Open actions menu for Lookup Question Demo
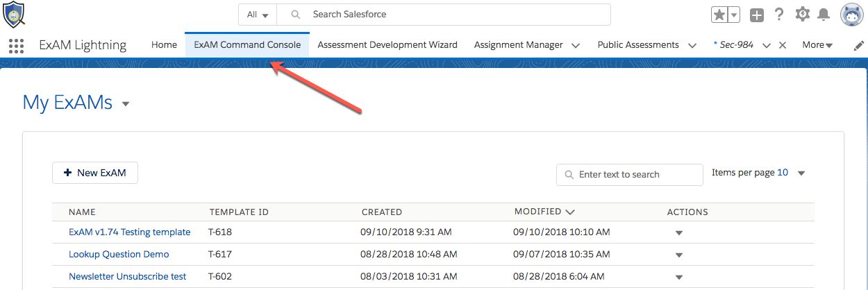The width and height of the screenshot is (868, 290). (679, 255)
